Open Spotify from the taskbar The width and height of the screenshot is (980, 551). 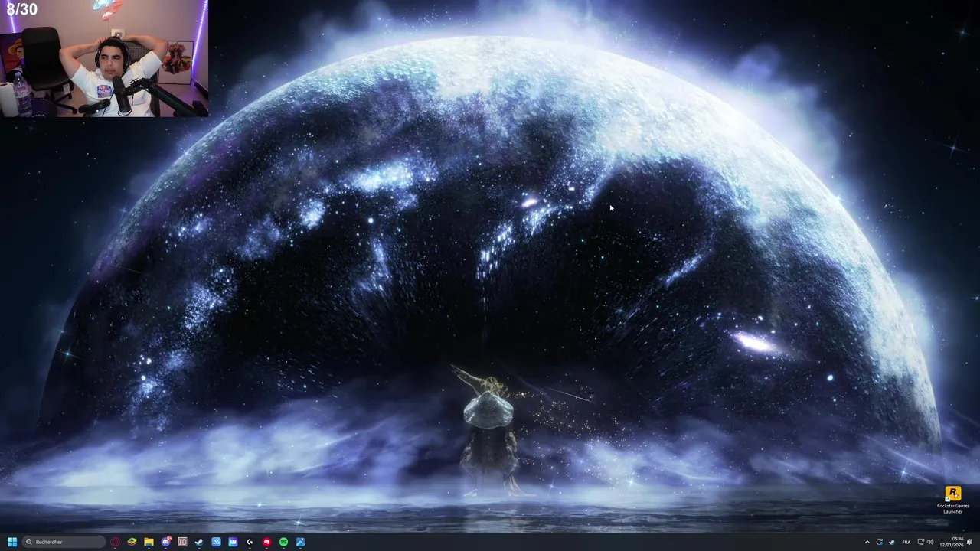pyautogui.click(x=283, y=542)
